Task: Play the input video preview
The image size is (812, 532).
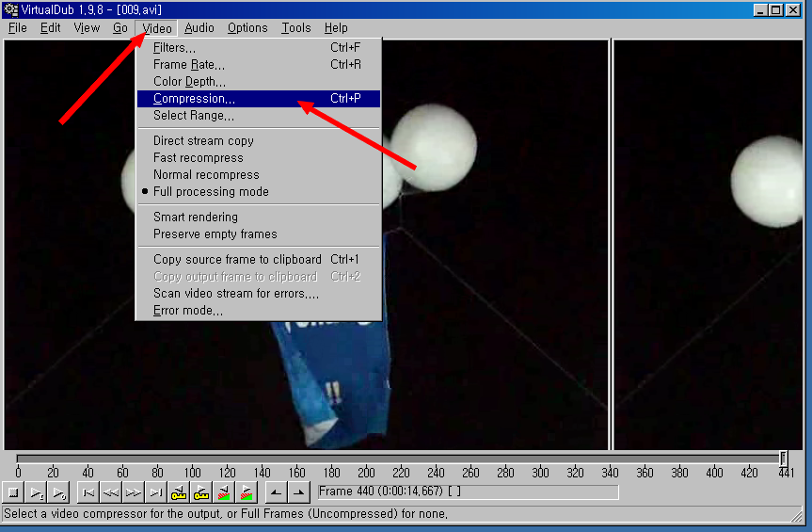Action: click(37, 492)
